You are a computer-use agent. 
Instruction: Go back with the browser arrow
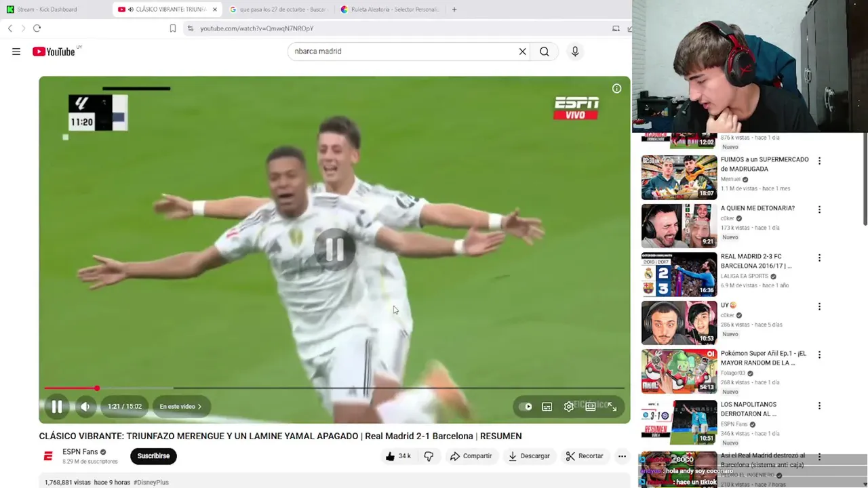point(10,28)
